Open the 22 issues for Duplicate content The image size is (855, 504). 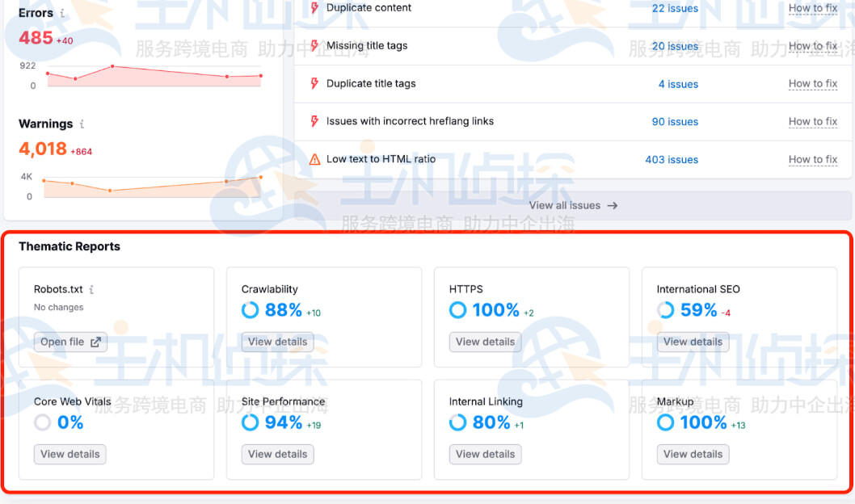(x=675, y=8)
